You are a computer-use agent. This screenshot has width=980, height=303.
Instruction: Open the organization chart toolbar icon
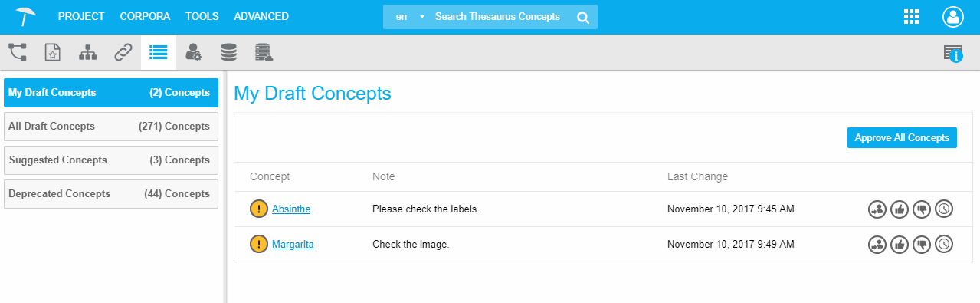coord(88,52)
